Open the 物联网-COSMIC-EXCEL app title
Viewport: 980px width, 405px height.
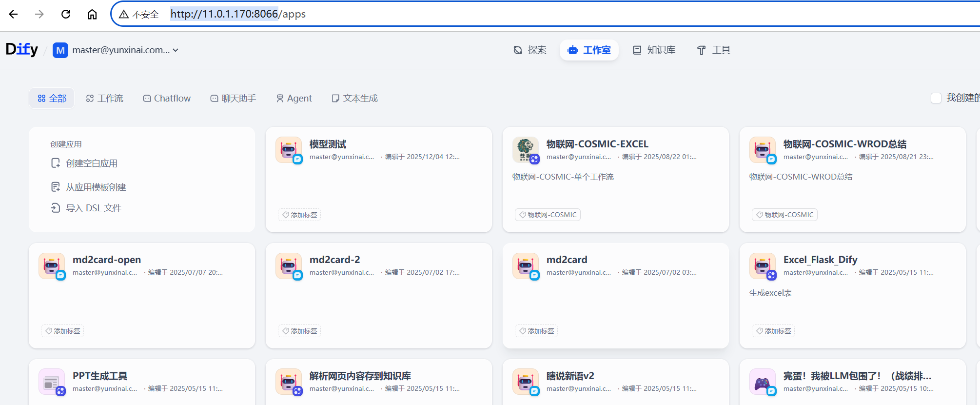pos(597,144)
